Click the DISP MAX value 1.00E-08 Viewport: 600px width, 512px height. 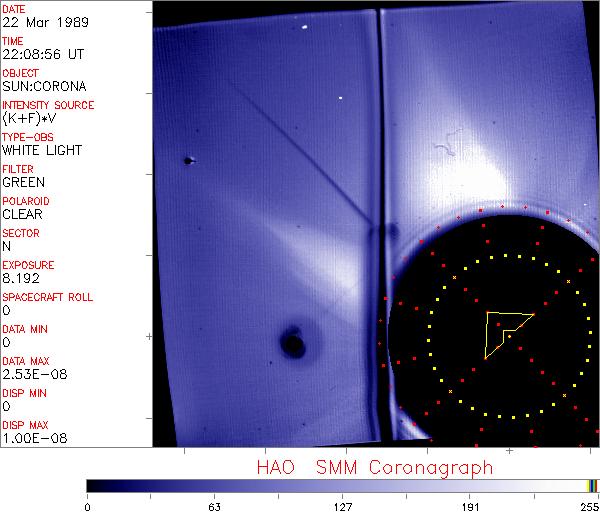point(31,438)
